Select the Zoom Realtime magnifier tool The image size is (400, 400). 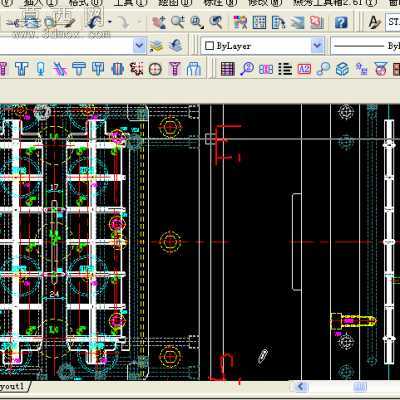[178, 22]
